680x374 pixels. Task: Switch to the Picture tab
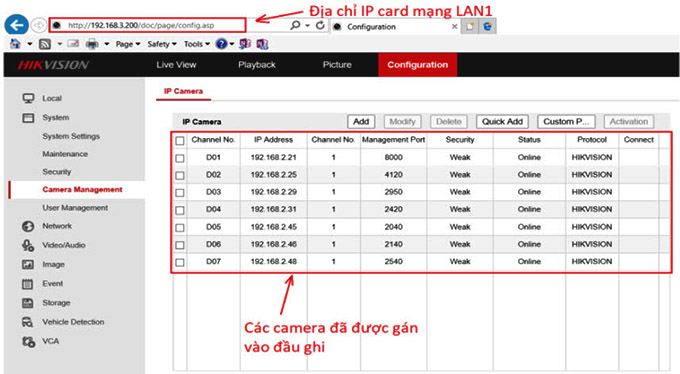[337, 65]
